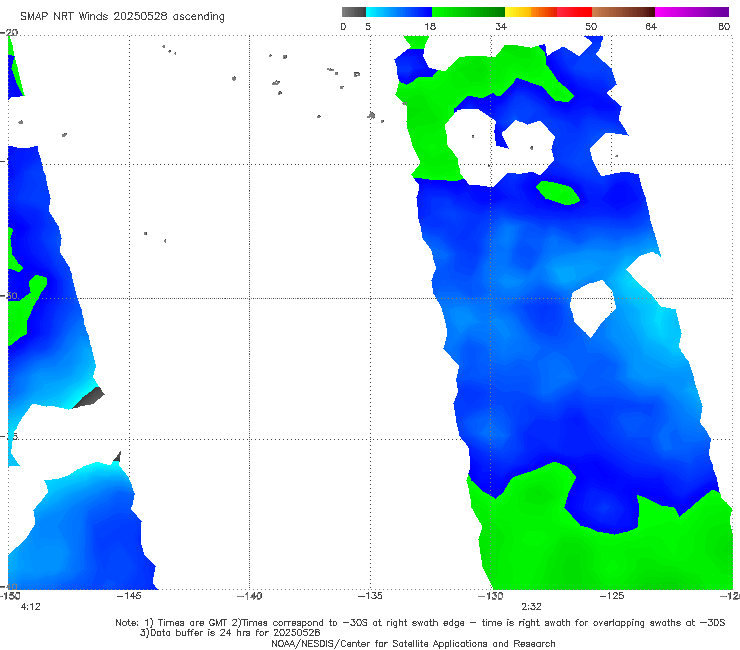
Task: Click the NOAA/NESDIS credit line
Action: pos(413,643)
